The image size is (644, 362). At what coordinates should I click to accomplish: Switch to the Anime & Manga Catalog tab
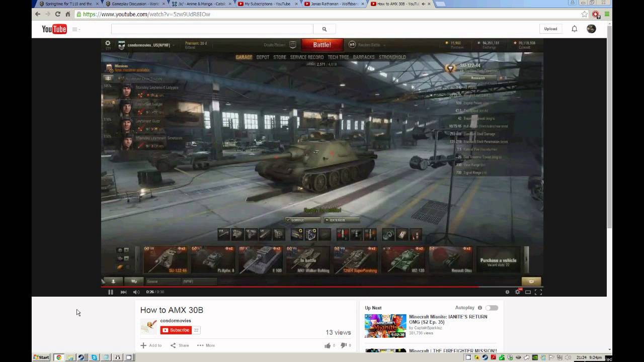(202, 4)
